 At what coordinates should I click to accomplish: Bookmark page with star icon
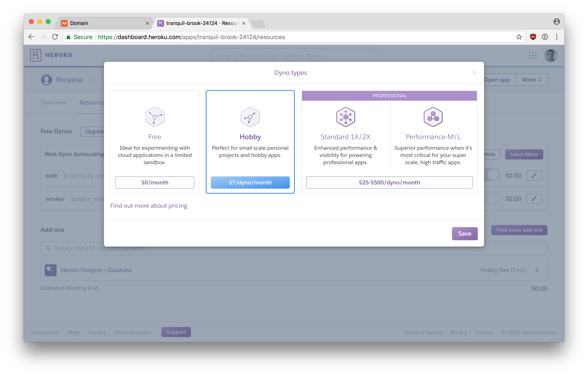(519, 37)
